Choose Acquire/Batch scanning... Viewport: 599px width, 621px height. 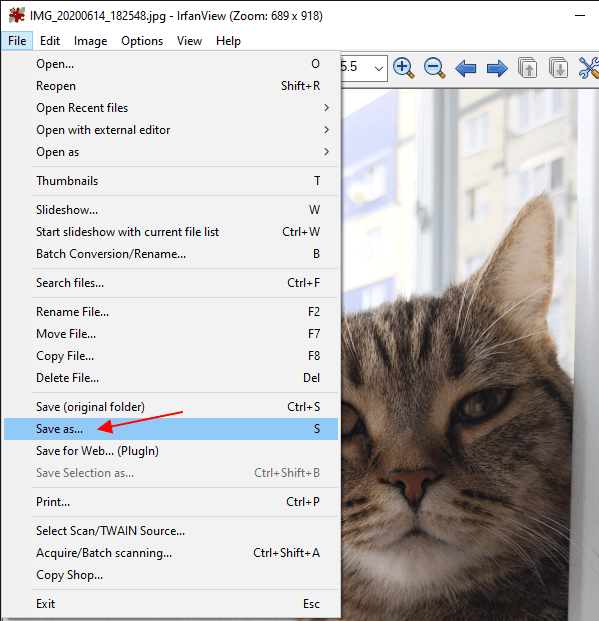click(171, 553)
